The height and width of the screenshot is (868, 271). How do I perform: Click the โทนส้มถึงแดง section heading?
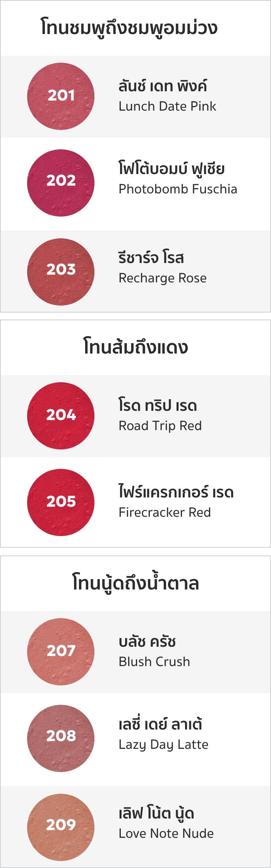point(135,347)
